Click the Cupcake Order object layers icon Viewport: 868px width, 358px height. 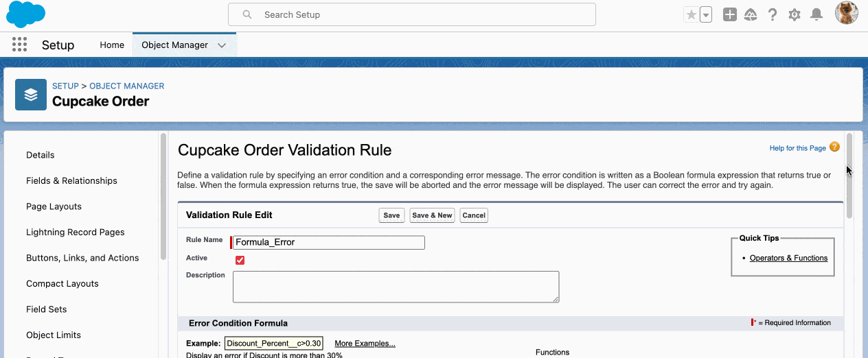(31, 95)
